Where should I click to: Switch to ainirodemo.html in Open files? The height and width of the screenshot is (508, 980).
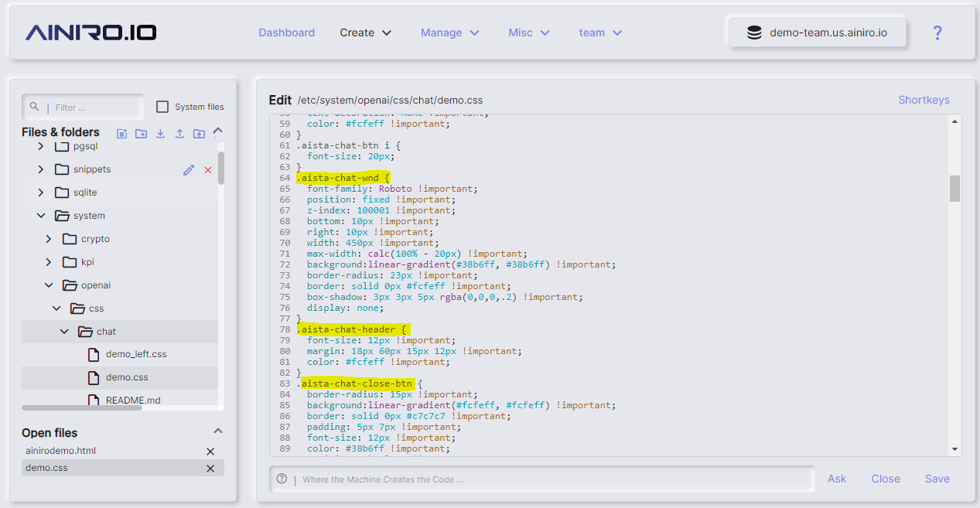60,451
